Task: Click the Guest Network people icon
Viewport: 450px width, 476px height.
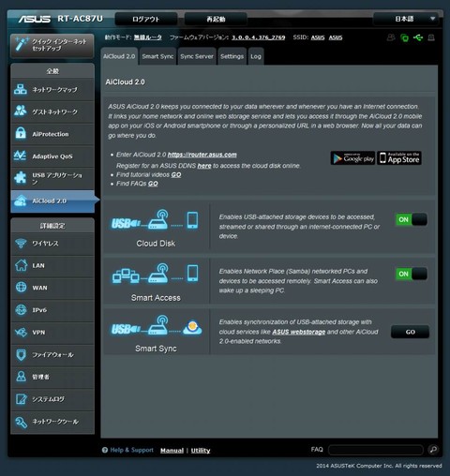Action: tap(21, 111)
